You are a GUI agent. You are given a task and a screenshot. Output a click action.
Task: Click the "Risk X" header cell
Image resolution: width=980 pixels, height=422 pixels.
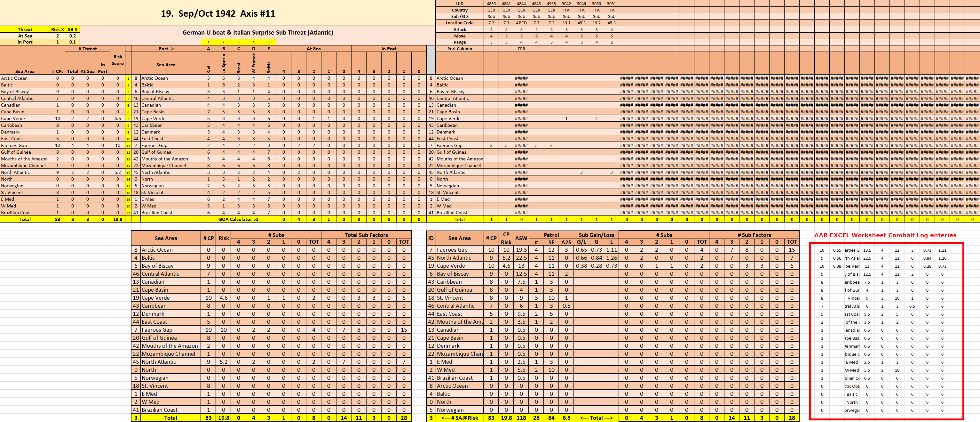(x=58, y=29)
